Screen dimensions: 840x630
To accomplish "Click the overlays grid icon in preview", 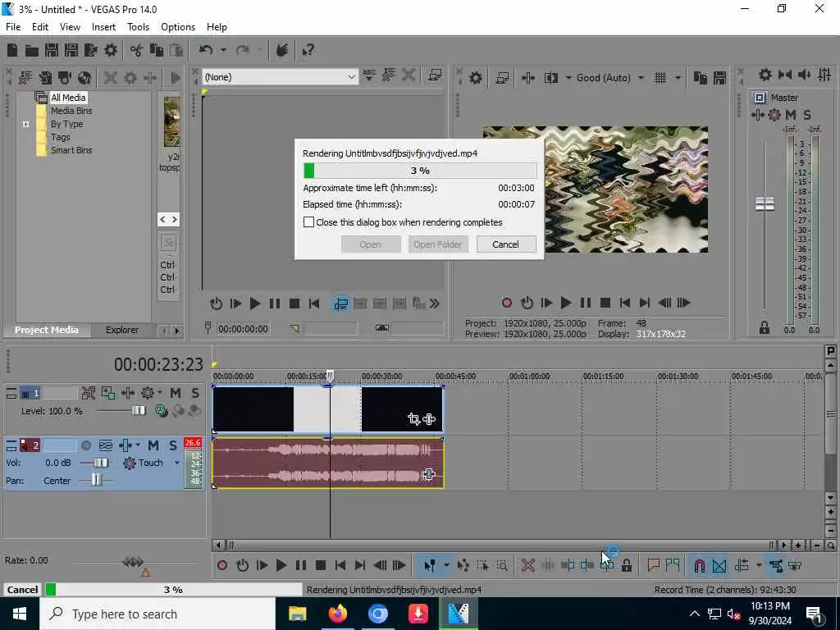I will coord(660,78).
